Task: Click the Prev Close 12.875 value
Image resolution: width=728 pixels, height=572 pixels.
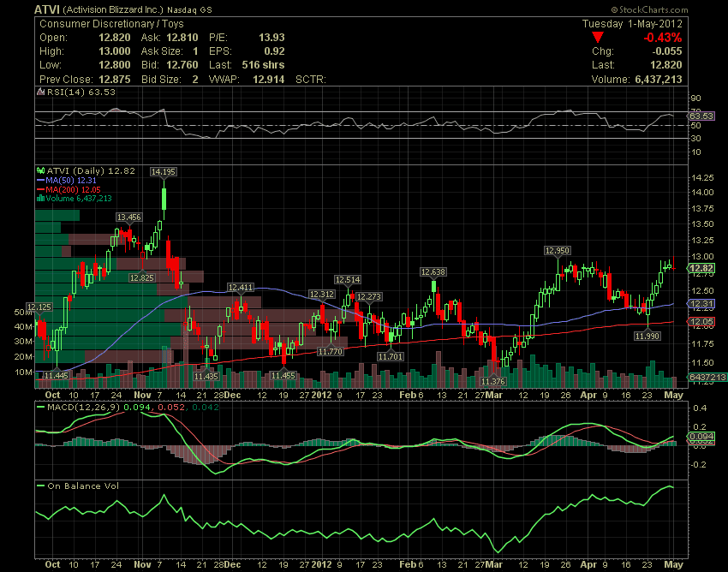Action: (x=114, y=79)
